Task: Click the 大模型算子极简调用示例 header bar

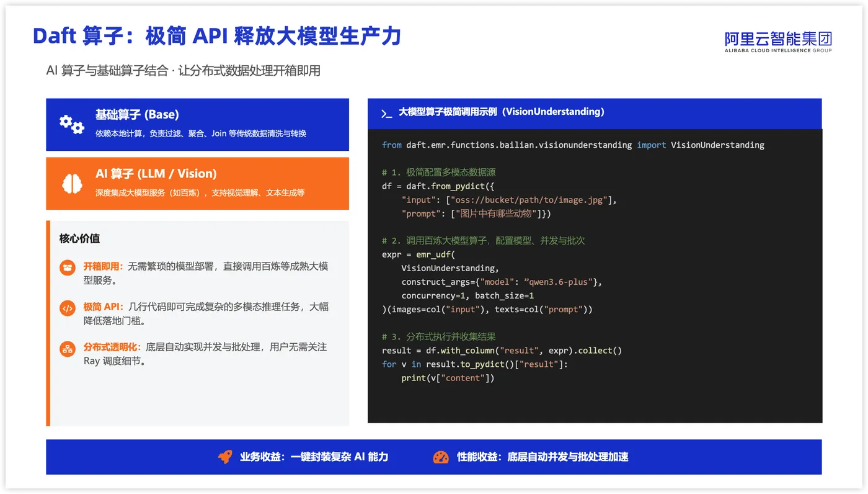Action: click(595, 113)
